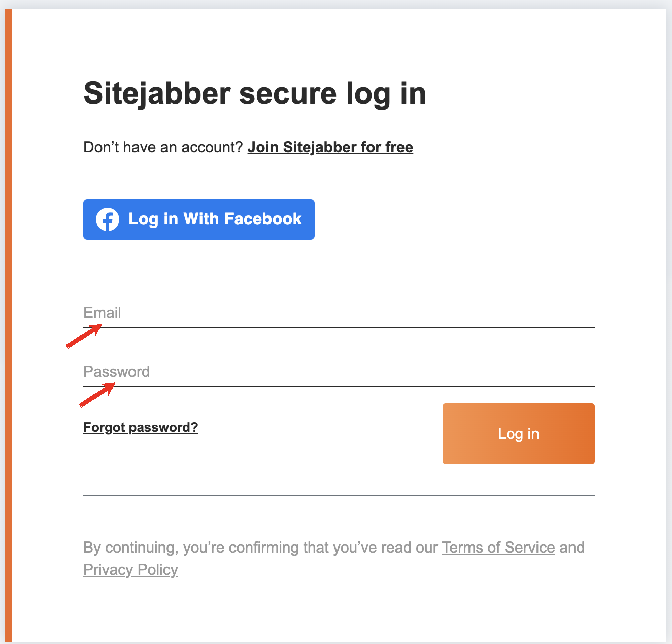This screenshot has width=672, height=644.
Task: Click the divider line above the disclaimer
Action: coord(339,495)
